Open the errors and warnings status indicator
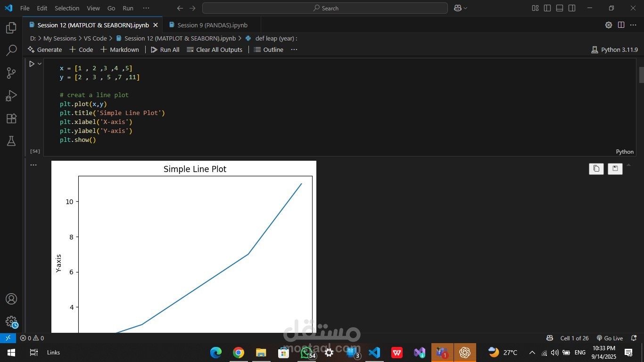The image size is (644, 362). tap(32, 338)
